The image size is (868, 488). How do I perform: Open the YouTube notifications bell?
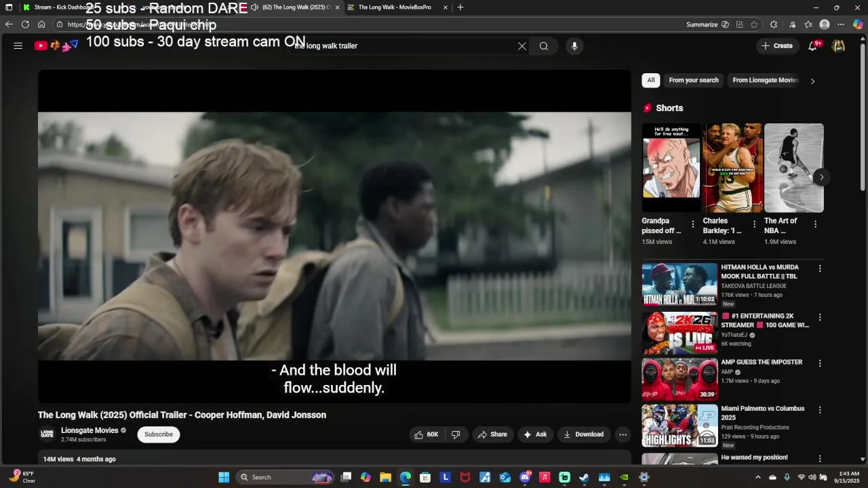(x=813, y=46)
